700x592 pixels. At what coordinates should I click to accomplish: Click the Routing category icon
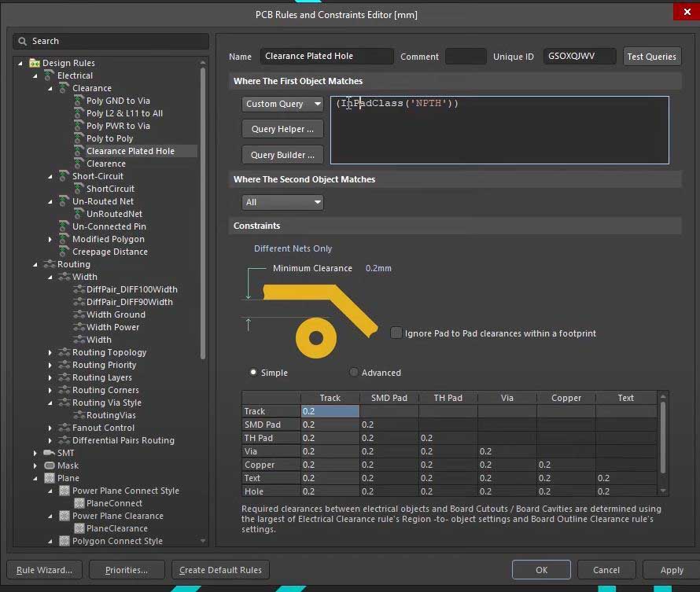point(50,264)
